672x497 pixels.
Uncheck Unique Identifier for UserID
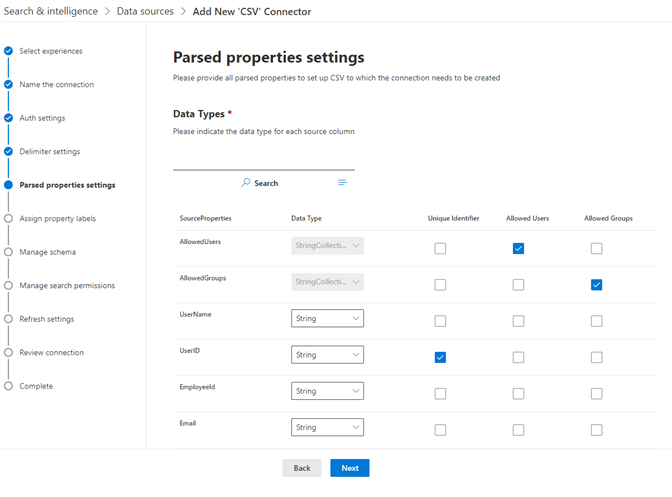point(440,357)
